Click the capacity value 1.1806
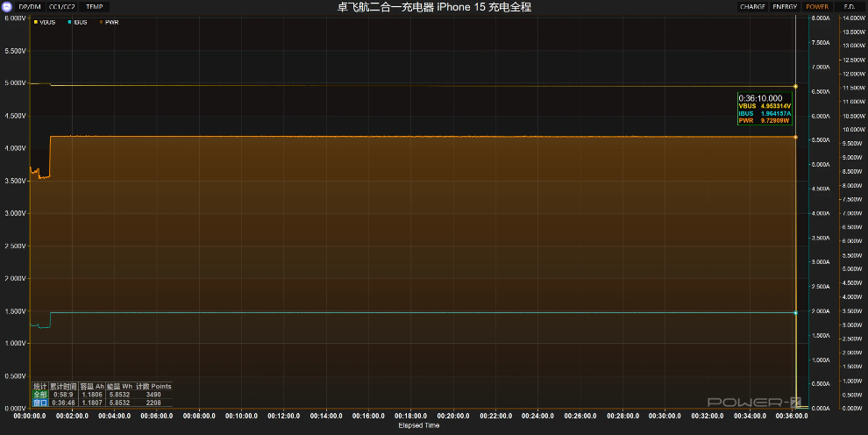 point(92,395)
